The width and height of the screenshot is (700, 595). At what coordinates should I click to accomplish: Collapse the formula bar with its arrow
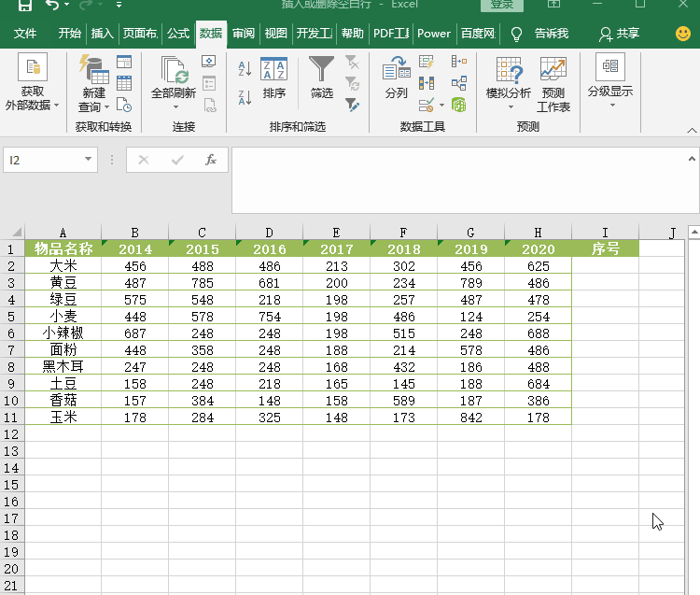692,159
